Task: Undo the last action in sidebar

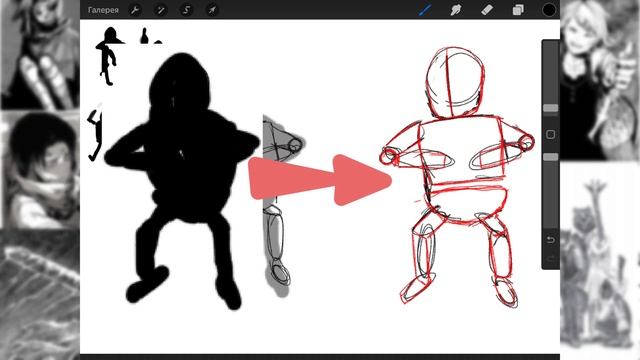Action: click(x=550, y=240)
